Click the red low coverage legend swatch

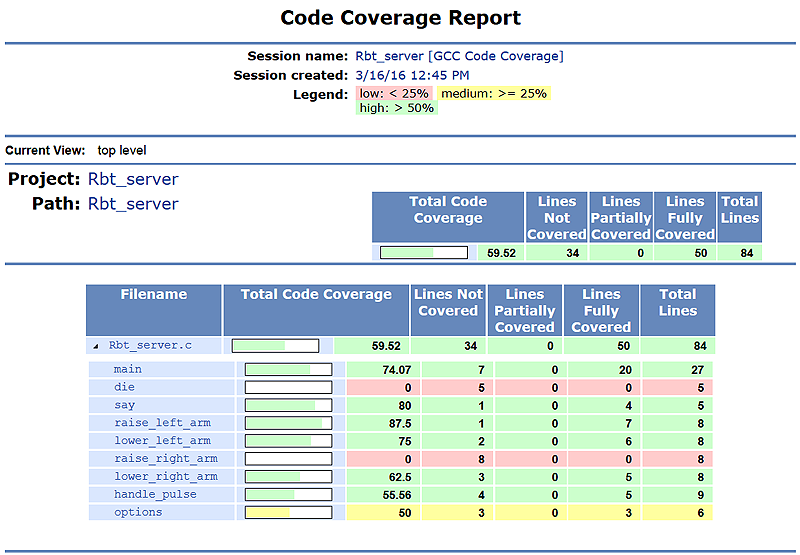click(394, 93)
